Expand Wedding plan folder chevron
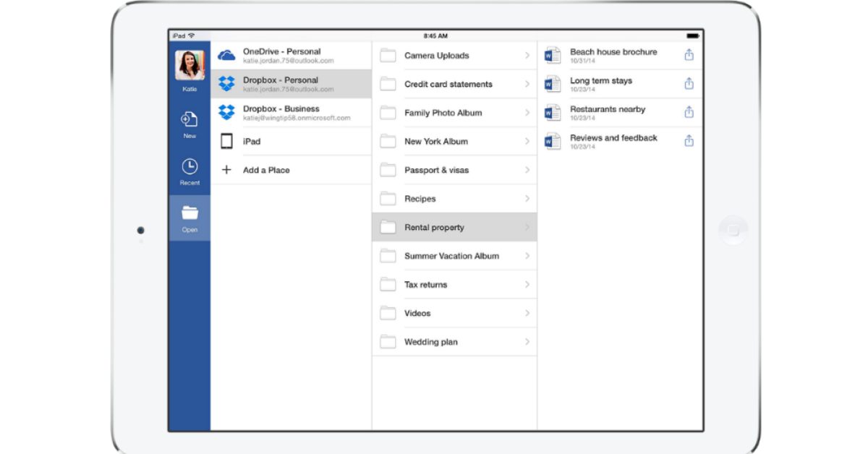Screen dimensions: 868x454 click(x=527, y=342)
